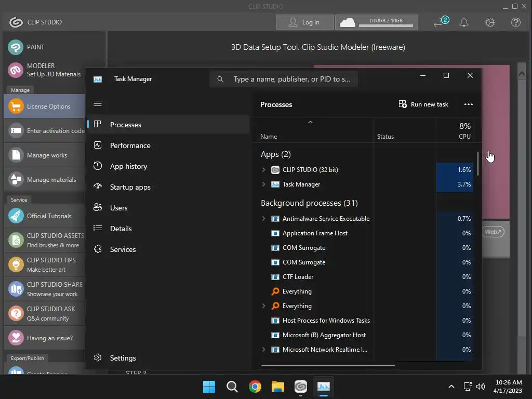
Task: Toggle Task Manager hamburger navigation menu
Action: [x=98, y=103]
